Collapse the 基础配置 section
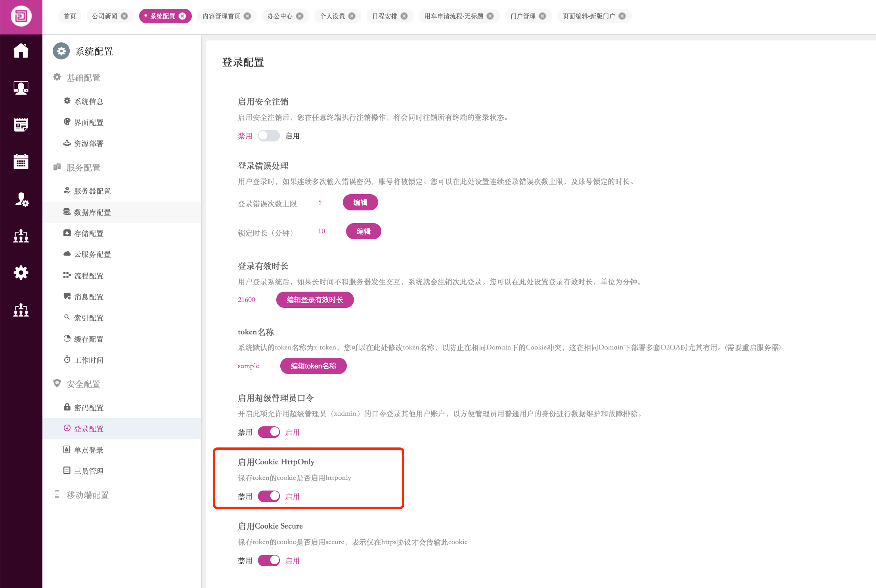The image size is (876, 588). (x=83, y=78)
